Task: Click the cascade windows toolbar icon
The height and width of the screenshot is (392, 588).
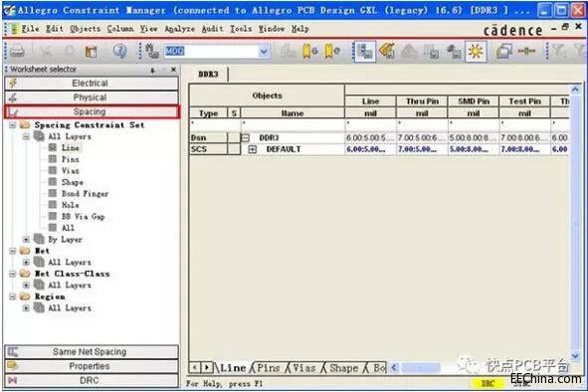Action: point(503,51)
